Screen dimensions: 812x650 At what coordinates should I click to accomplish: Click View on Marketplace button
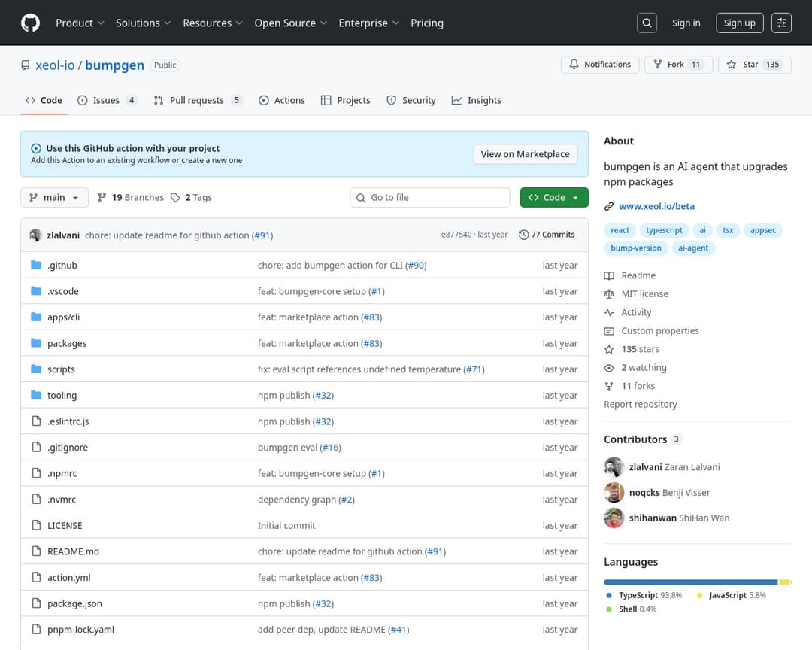[x=525, y=154]
